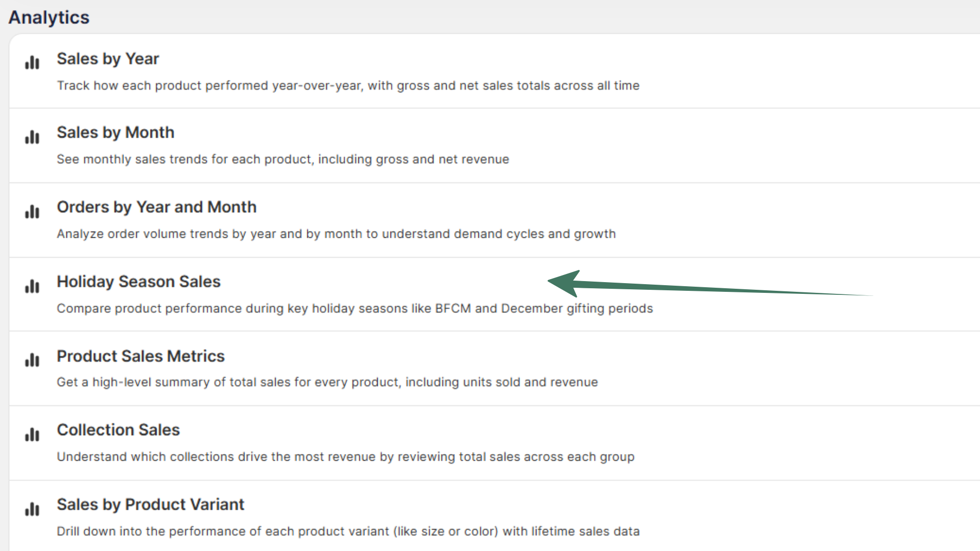Click the bar chart icon next to Collection Sales

[32, 435]
